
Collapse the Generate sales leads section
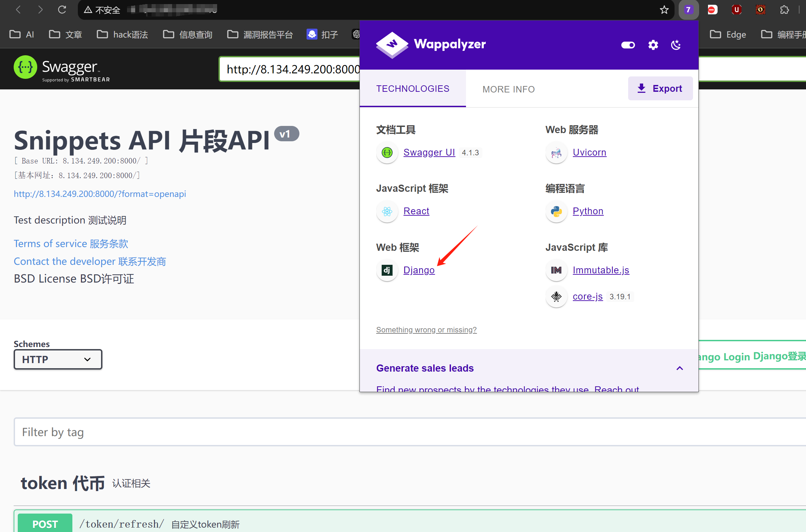point(679,368)
